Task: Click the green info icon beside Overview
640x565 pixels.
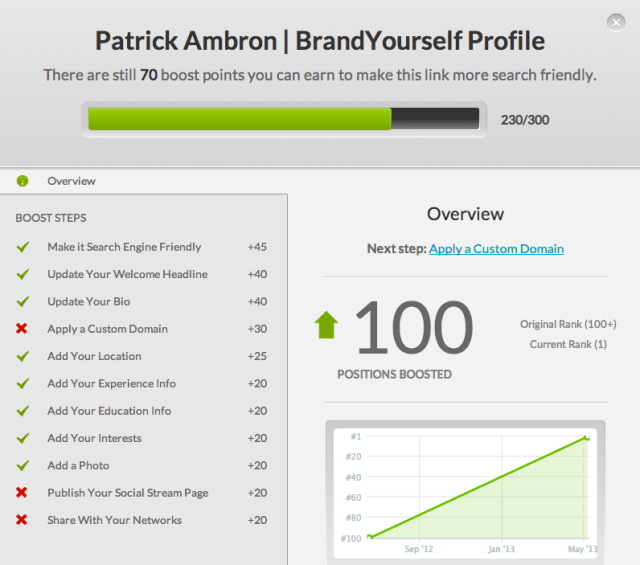Action: tap(22, 181)
